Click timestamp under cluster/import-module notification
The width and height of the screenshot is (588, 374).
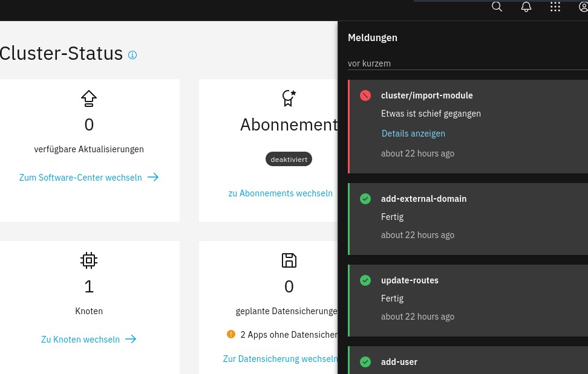418,153
